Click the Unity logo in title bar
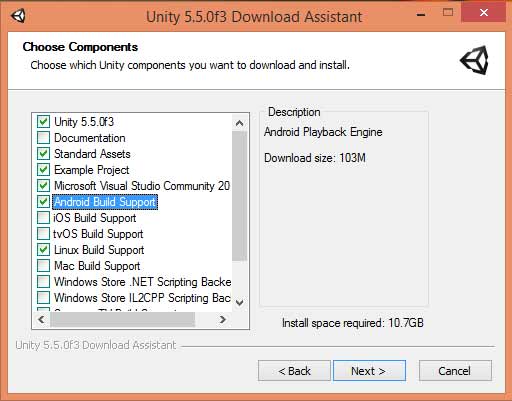Image resolution: width=512 pixels, height=401 pixels. (18, 16)
